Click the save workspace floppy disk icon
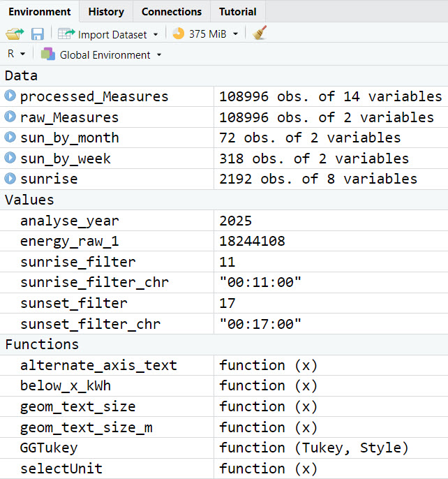This screenshot has height=479, width=448. pyautogui.click(x=37, y=34)
